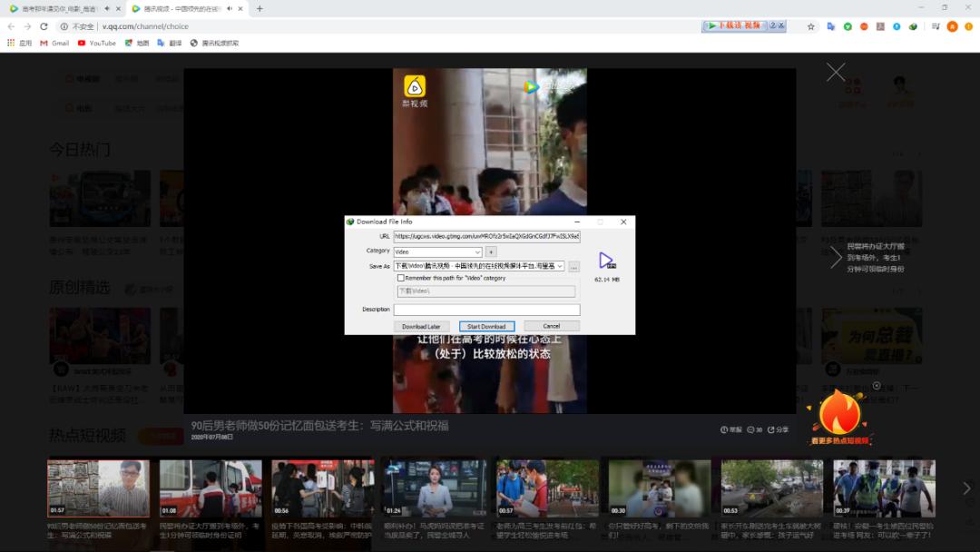Click inside the Description input field

click(x=486, y=310)
